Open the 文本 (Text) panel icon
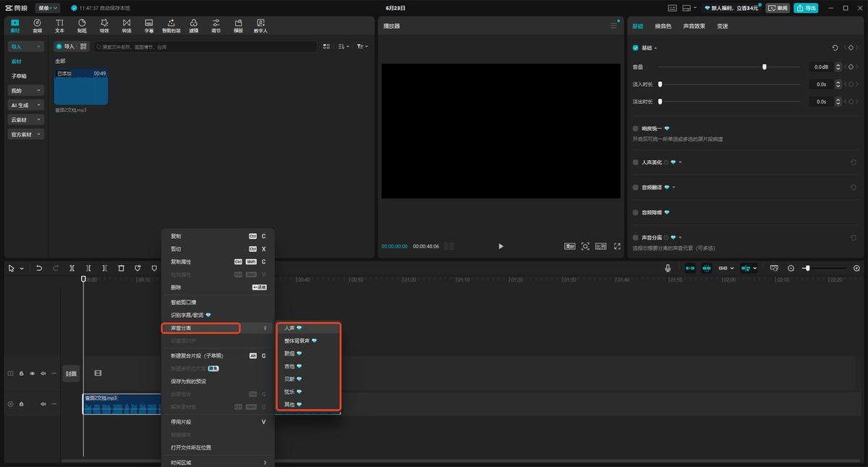 click(x=59, y=26)
